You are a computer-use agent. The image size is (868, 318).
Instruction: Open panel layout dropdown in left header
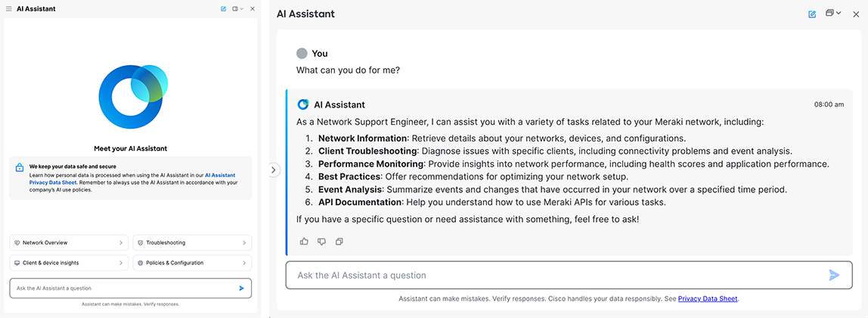pos(238,9)
